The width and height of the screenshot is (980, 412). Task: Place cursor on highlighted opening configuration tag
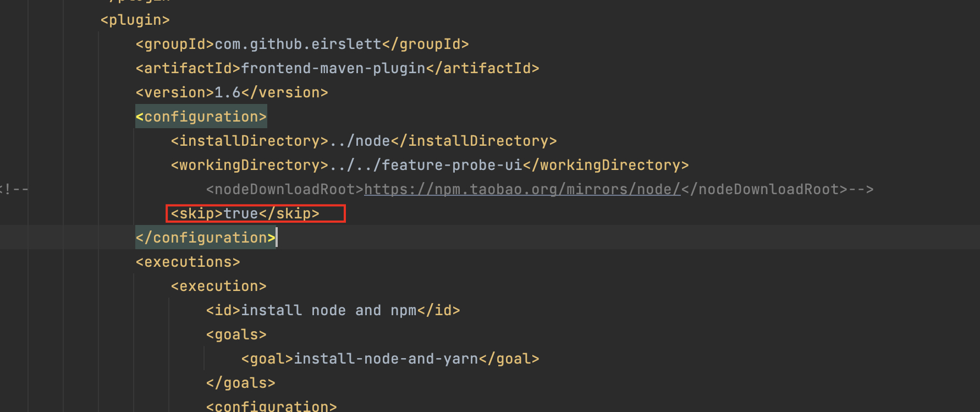tap(201, 117)
